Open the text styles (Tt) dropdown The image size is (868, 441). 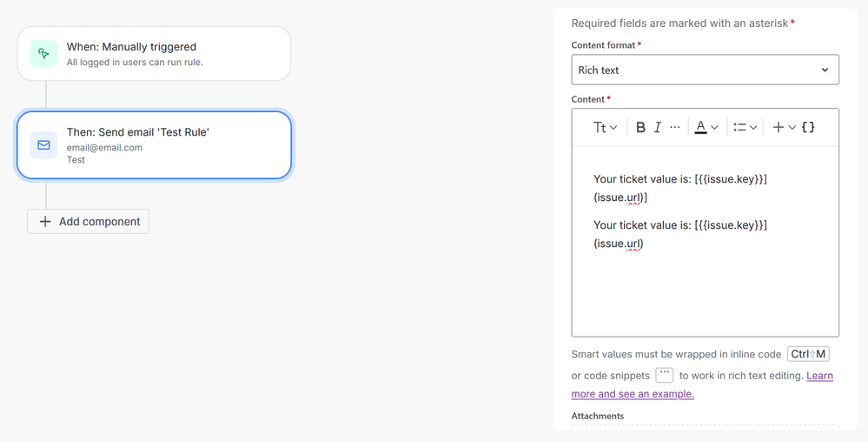point(605,127)
